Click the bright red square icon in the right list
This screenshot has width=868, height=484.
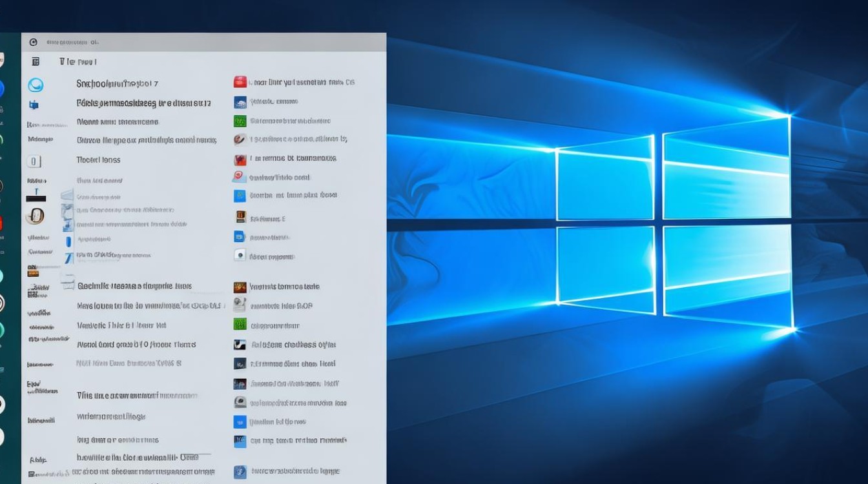(240, 82)
